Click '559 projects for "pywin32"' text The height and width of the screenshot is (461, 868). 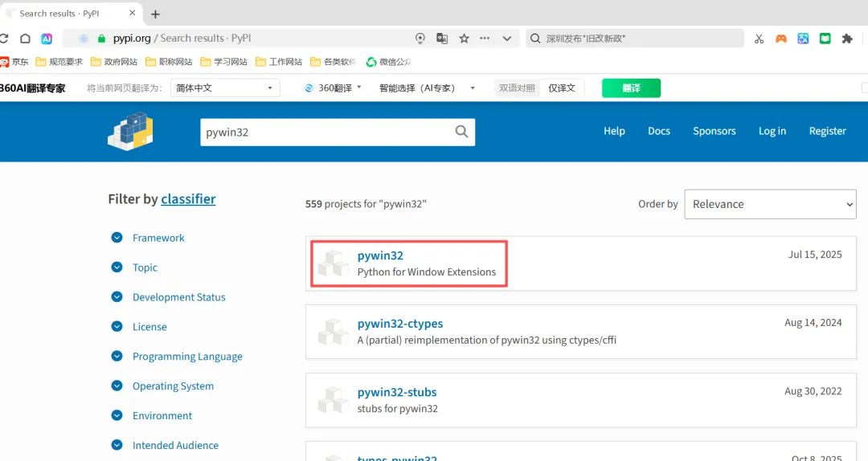pyautogui.click(x=366, y=204)
